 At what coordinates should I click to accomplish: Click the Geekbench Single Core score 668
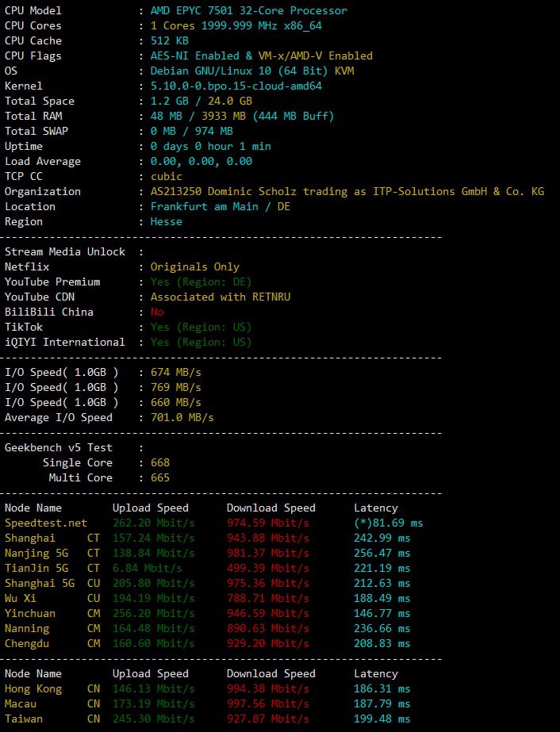[x=159, y=463]
